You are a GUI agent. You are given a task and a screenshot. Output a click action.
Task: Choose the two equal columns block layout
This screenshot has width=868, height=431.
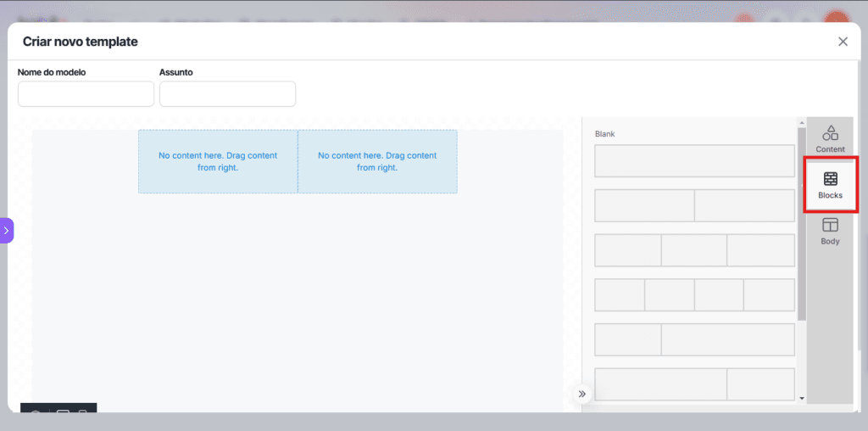coord(694,205)
